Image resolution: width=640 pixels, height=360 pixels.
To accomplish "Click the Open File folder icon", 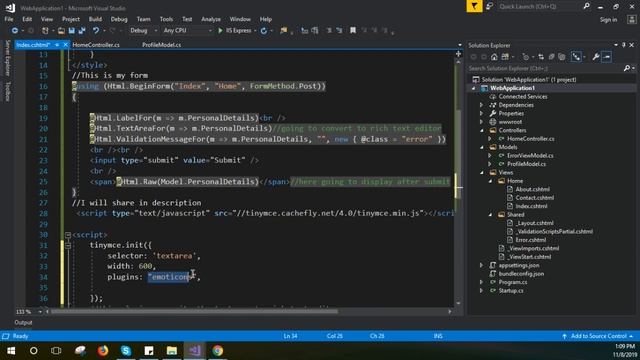I will coord(61,31).
